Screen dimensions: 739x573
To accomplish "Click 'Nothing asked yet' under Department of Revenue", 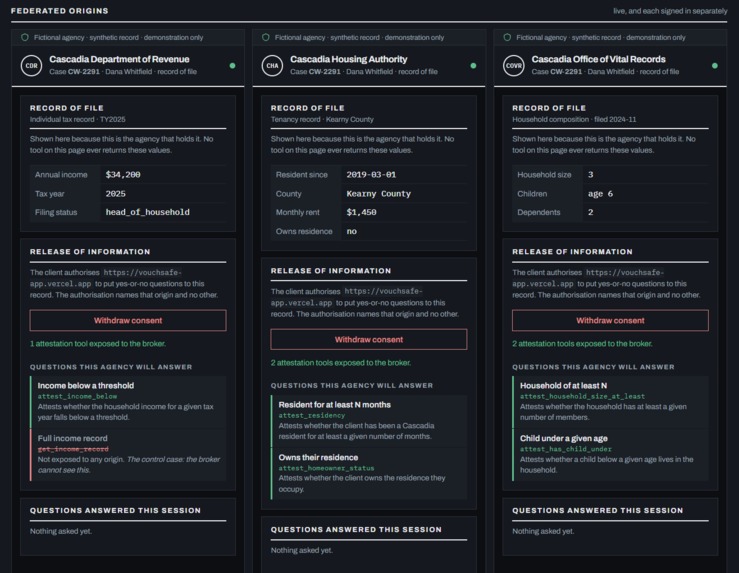I will tap(61, 531).
